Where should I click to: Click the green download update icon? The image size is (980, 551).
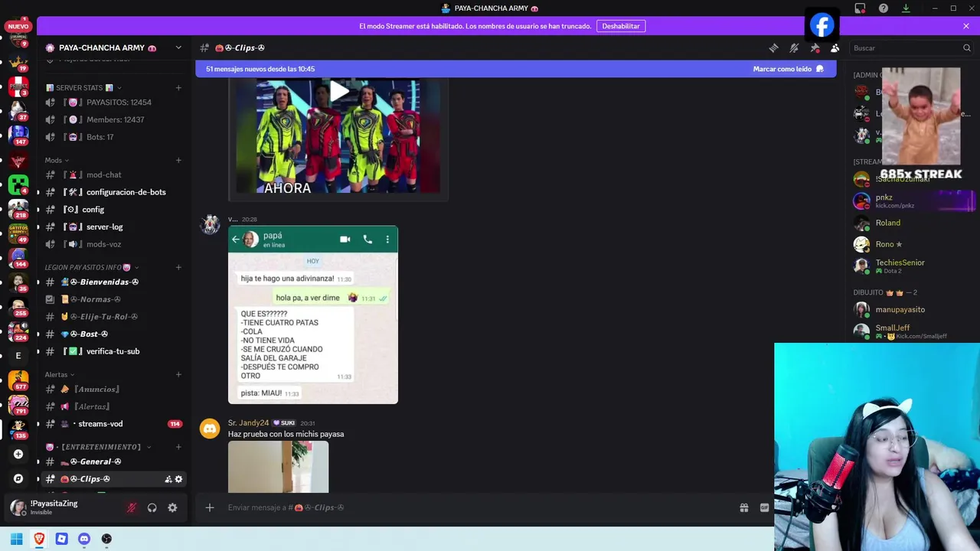906,8
